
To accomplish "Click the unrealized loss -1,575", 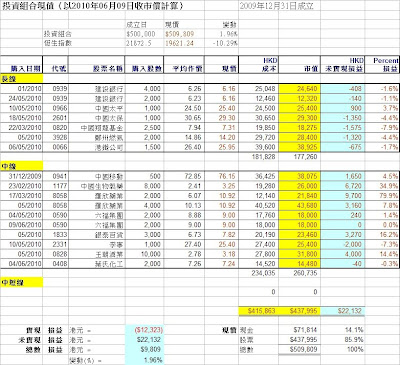I will [x=352, y=128].
